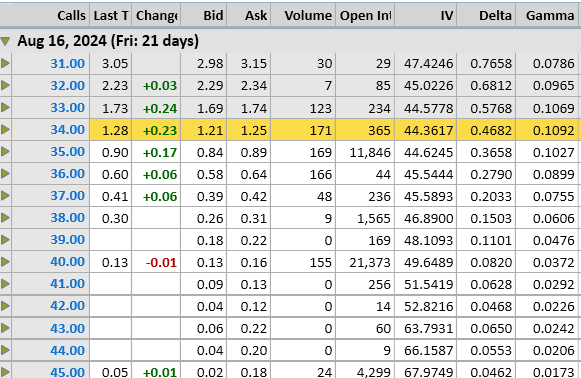
Task: Click the 4,299 open interest cell
Action: tap(365, 371)
